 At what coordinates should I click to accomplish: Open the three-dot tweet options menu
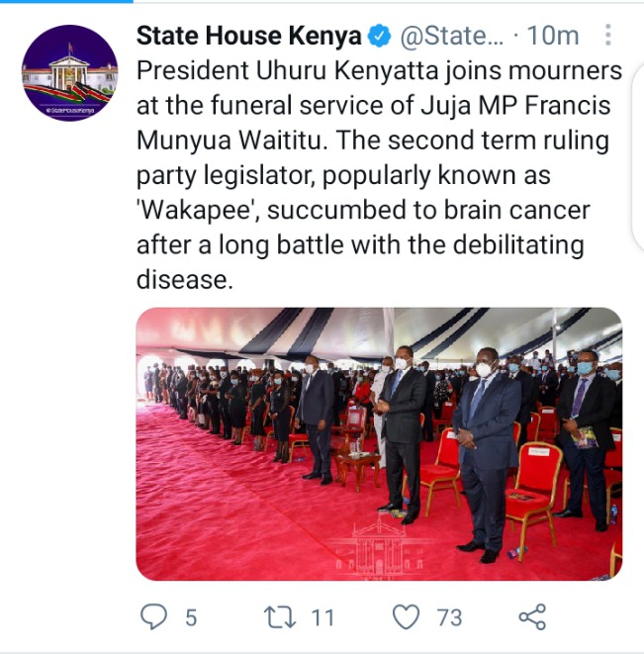coord(608,35)
